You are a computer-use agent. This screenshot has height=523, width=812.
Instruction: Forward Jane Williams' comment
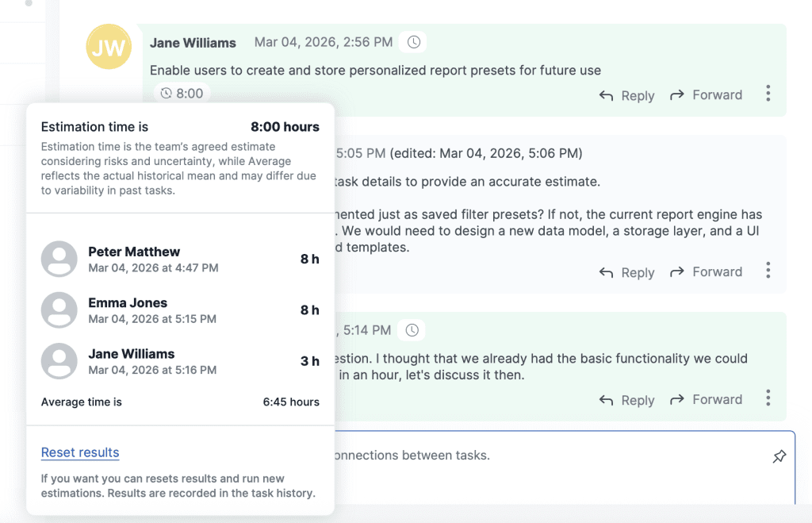pos(716,94)
